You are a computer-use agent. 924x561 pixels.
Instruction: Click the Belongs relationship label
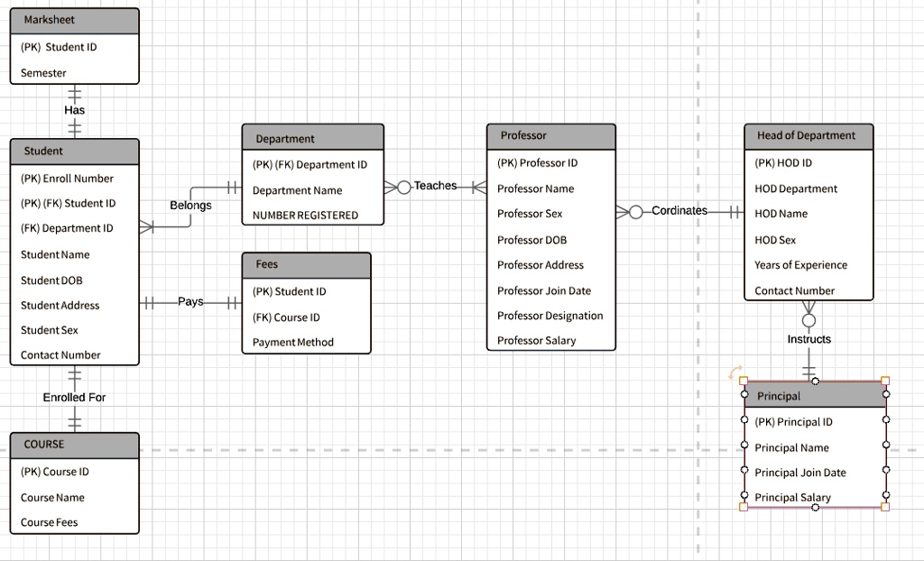point(189,206)
